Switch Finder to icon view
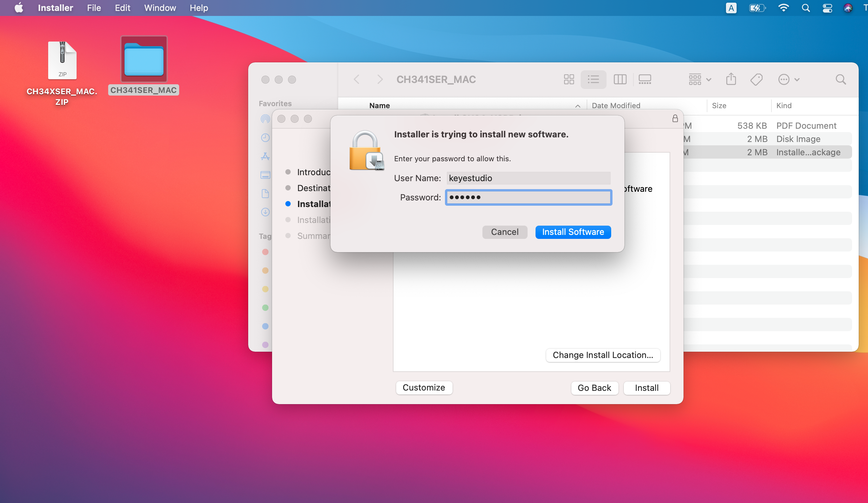Image resolution: width=868 pixels, height=503 pixels. (569, 80)
